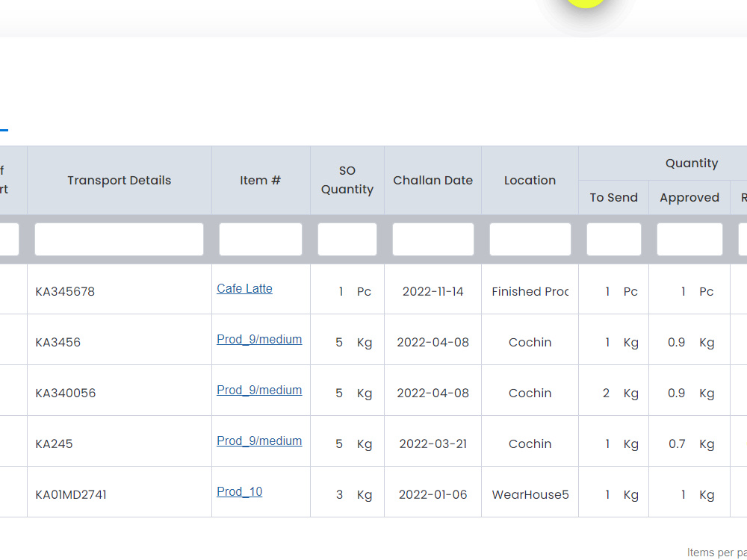Select challan date 2022-11-14
Viewport: 747px width, 560px height.
(433, 291)
